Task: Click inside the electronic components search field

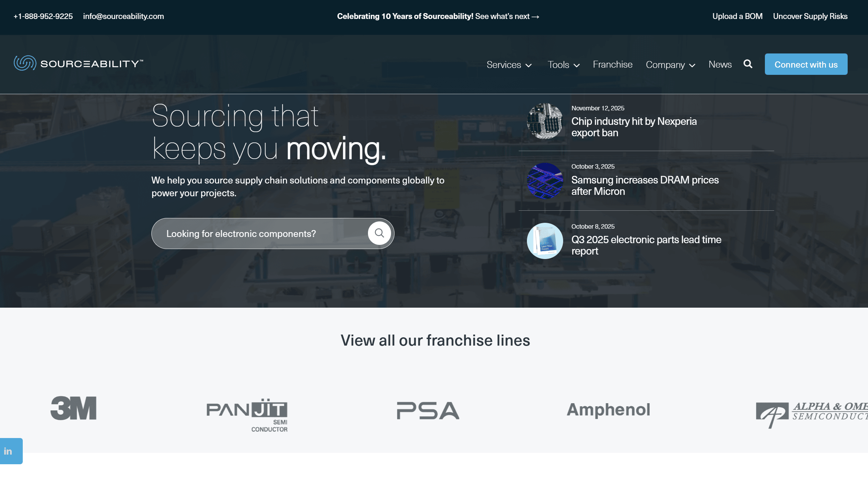Action: click(259, 233)
